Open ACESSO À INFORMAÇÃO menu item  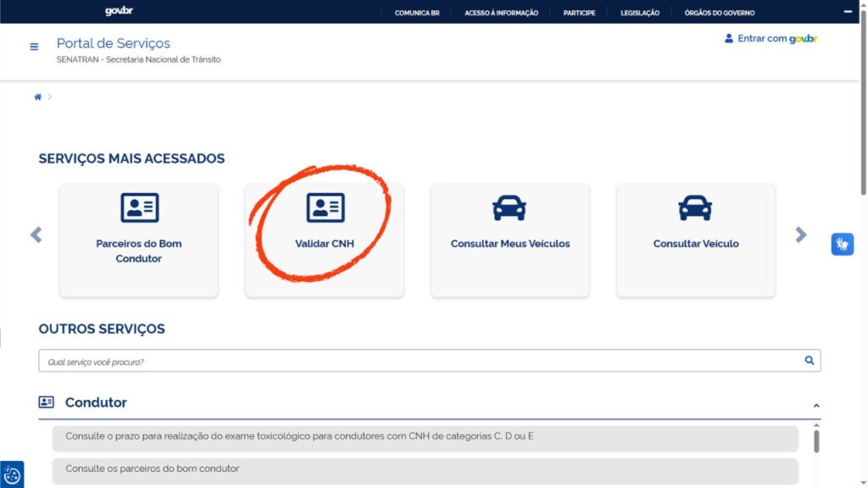[x=501, y=13]
